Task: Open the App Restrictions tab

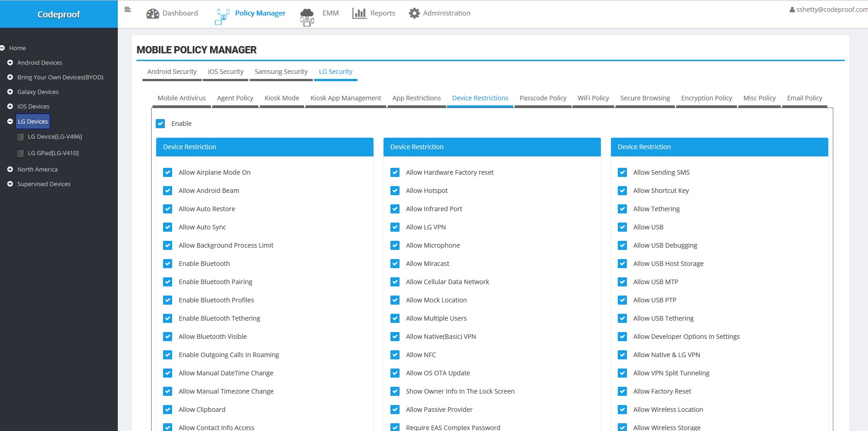Action: (416, 98)
